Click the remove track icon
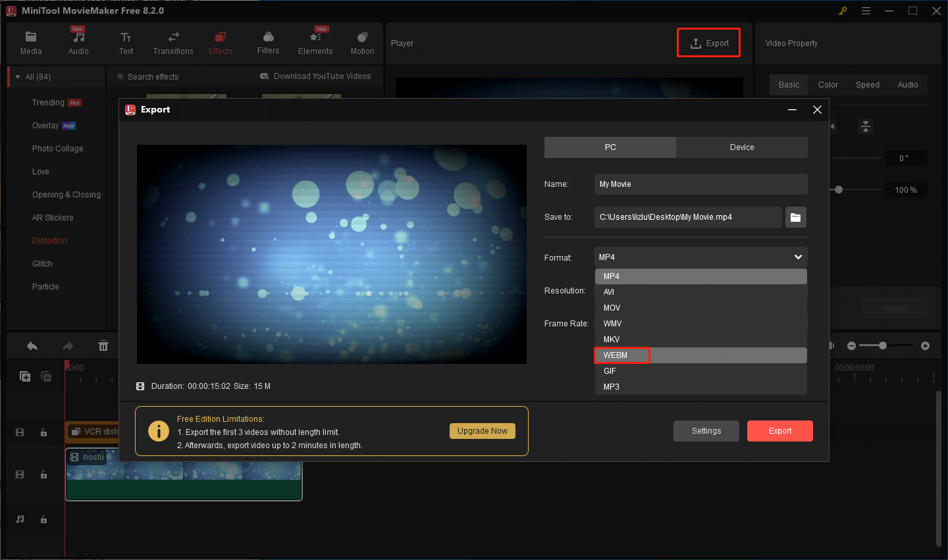This screenshot has width=948, height=560. pyautogui.click(x=46, y=376)
